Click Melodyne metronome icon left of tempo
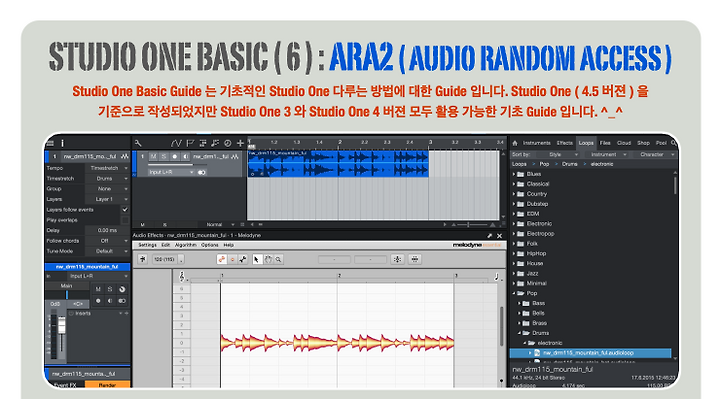The height and width of the screenshot is (399, 720). click(142, 259)
